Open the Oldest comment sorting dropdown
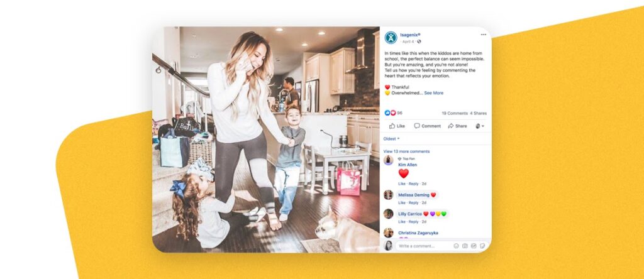The width and height of the screenshot is (644, 279). 391,139
